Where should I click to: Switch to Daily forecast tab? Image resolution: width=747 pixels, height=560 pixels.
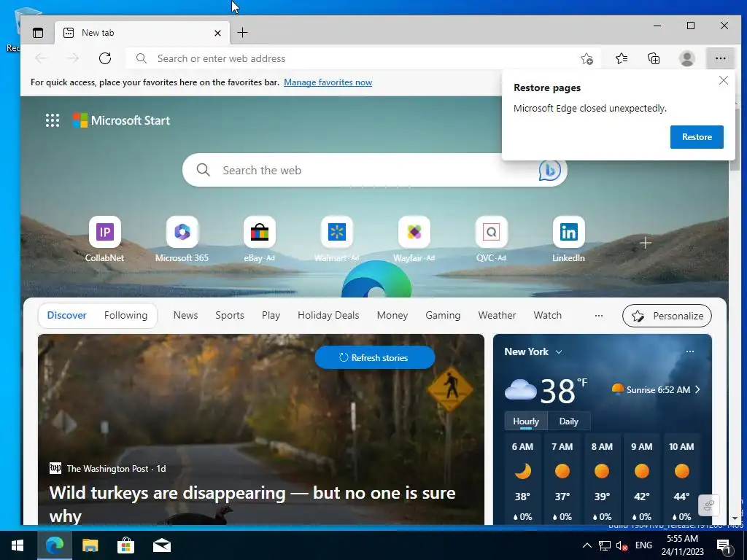click(x=568, y=421)
